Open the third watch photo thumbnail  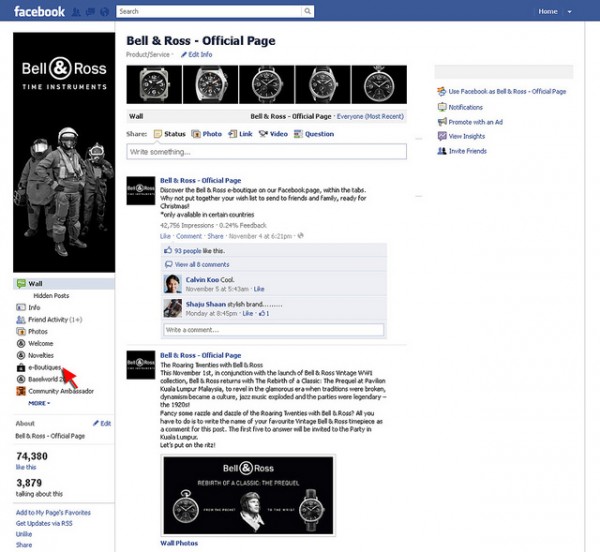(x=267, y=85)
